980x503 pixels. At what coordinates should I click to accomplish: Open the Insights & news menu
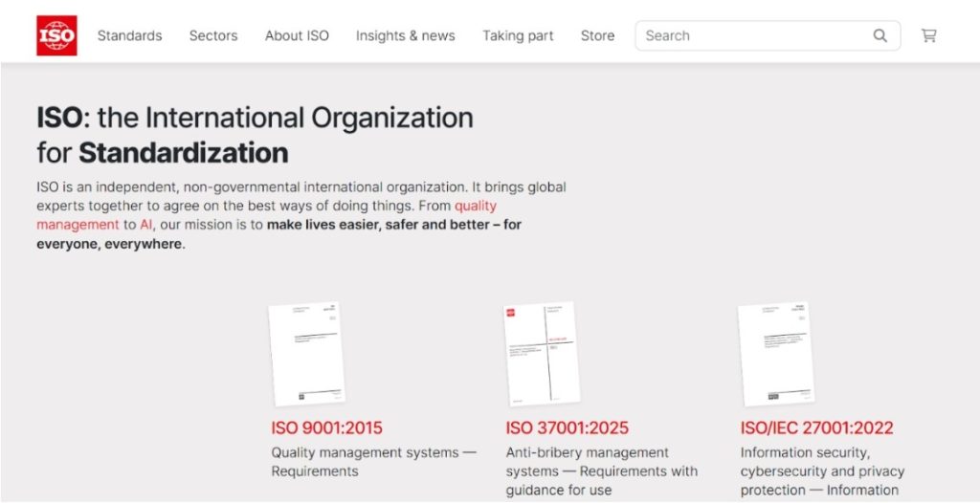point(406,36)
